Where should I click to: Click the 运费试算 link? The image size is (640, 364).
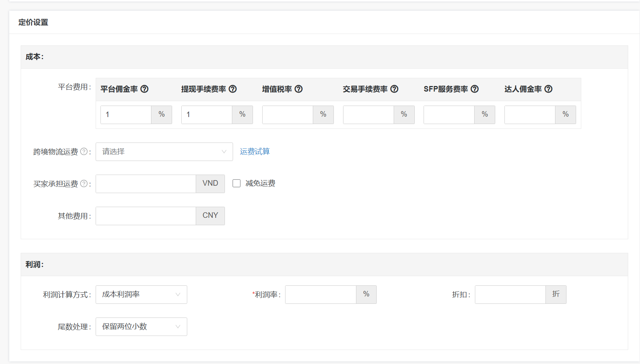pyautogui.click(x=254, y=151)
